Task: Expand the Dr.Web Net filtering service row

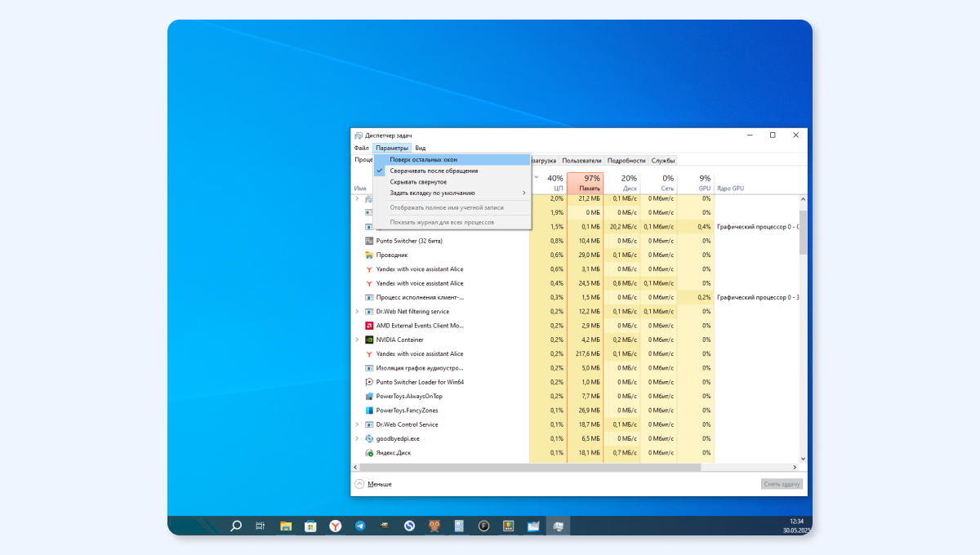Action: point(357,311)
